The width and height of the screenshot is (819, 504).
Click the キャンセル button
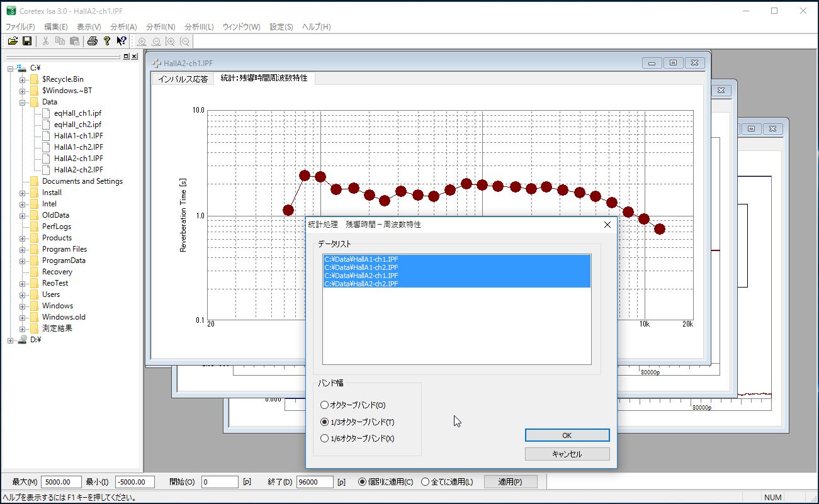pos(567,454)
